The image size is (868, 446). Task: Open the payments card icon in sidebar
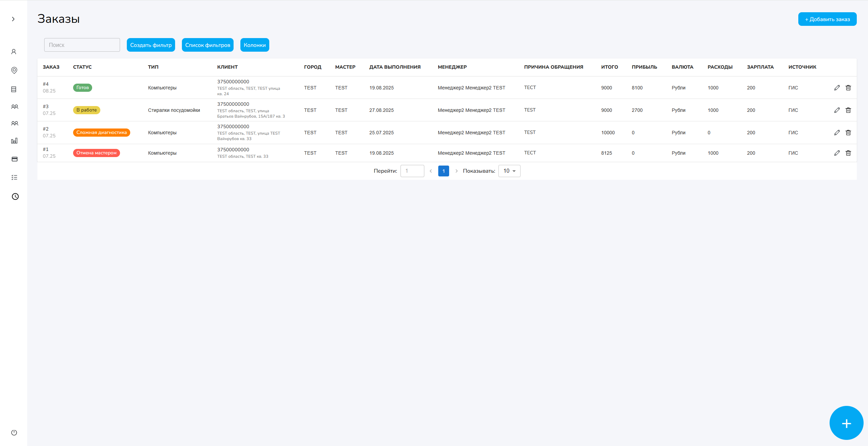[14, 159]
